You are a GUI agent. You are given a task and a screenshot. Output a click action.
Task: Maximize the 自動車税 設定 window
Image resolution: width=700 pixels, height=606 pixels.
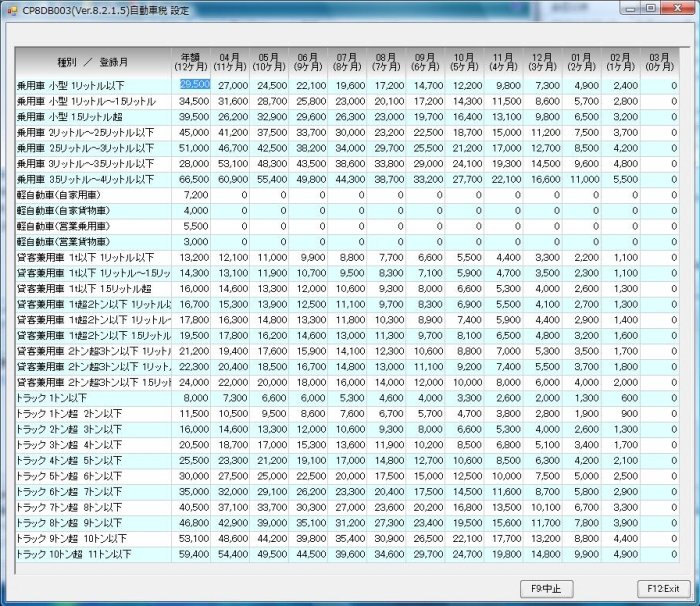650,8
